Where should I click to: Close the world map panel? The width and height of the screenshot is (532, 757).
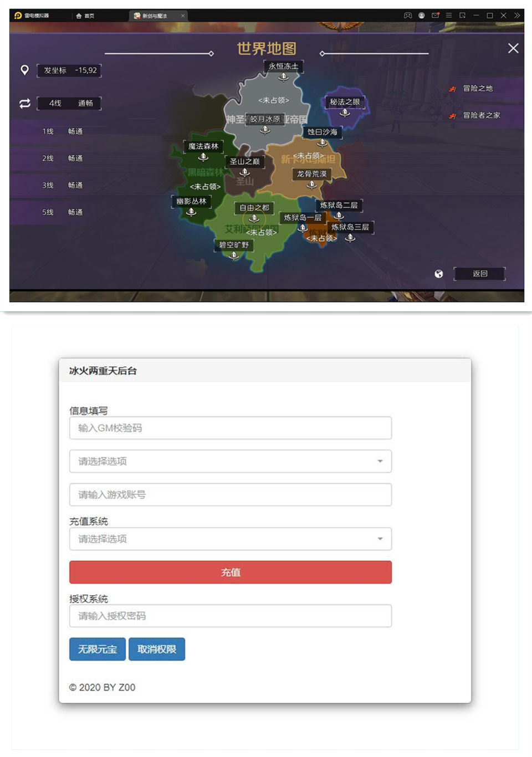513,49
